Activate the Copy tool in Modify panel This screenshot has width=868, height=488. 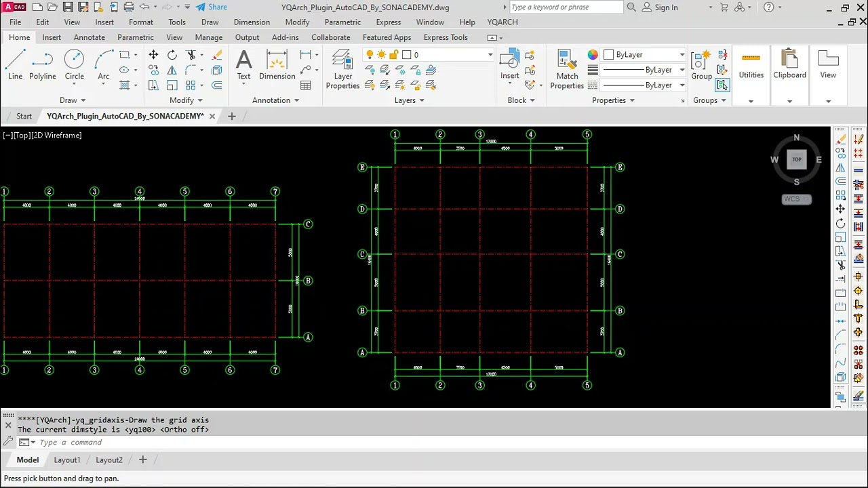(x=153, y=70)
